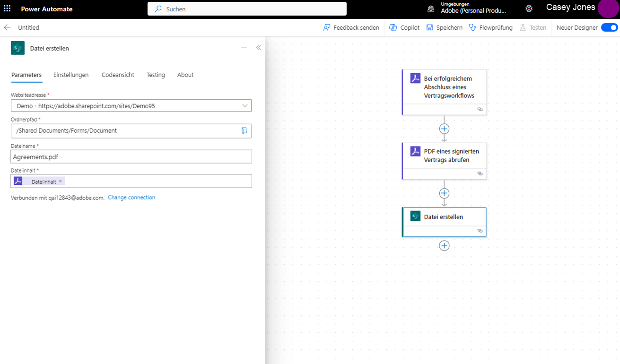Click the SharePoint icon in the panel header
The width and height of the screenshot is (620, 364).
click(x=17, y=48)
